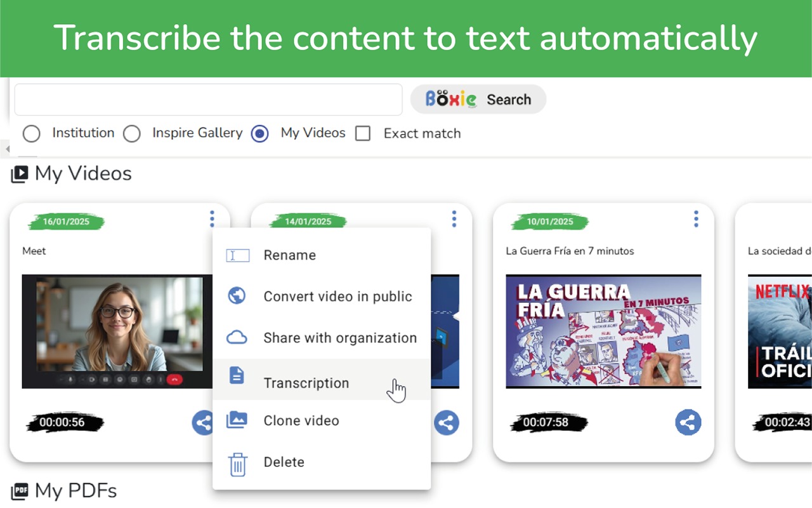Click the globe icon for public conversion
This screenshot has width=812, height=508.
point(237,296)
